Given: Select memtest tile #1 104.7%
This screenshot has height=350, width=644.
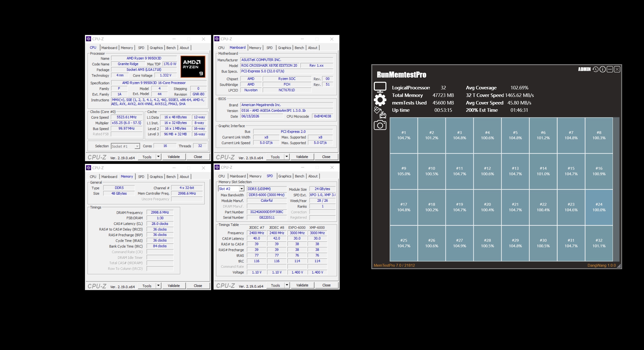Looking at the screenshot, I should pos(404,135).
